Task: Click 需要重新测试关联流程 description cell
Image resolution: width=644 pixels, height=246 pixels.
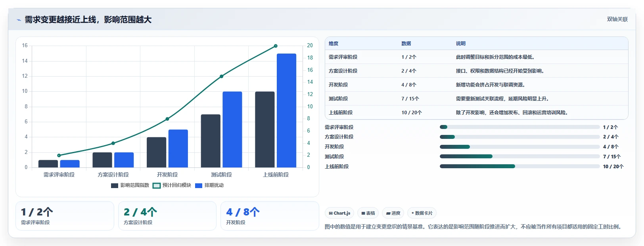Action: point(503,99)
